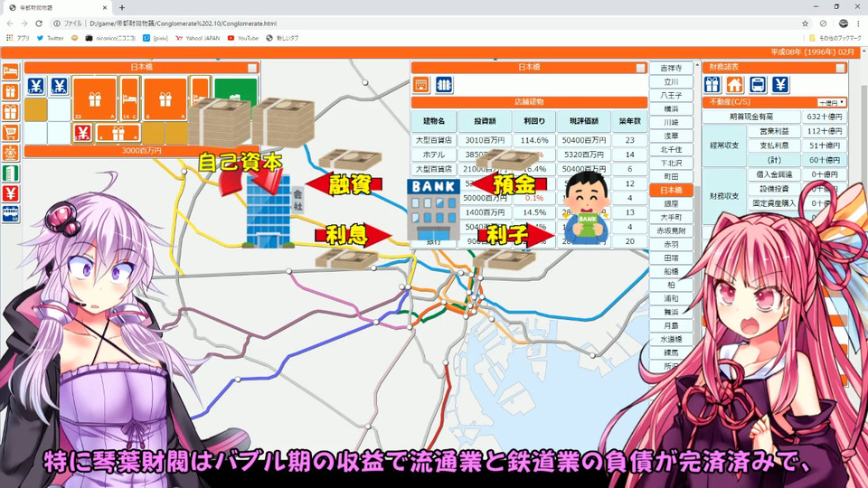Open the Twitter bookmark
Screen dimensions: 868x488
click(x=50, y=38)
